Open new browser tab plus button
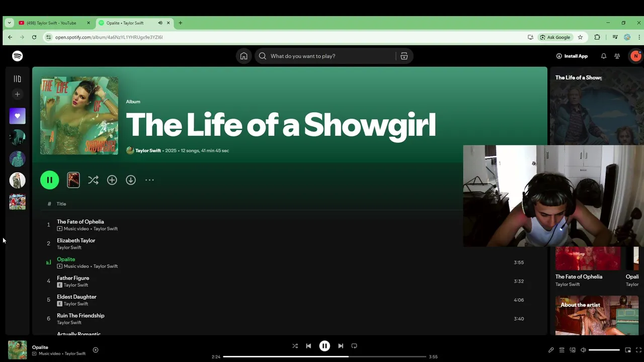Viewport: 644px width, 362px height. [x=181, y=23]
